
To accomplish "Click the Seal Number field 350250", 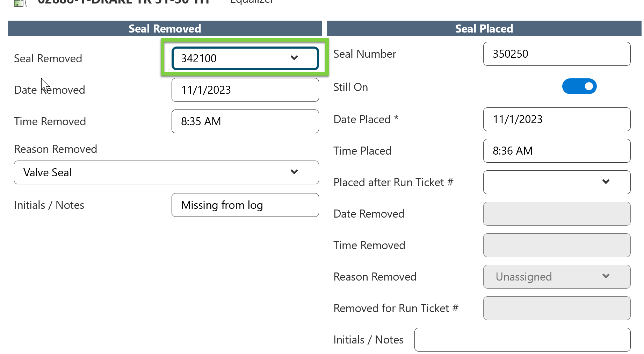I will coord(556,54).
